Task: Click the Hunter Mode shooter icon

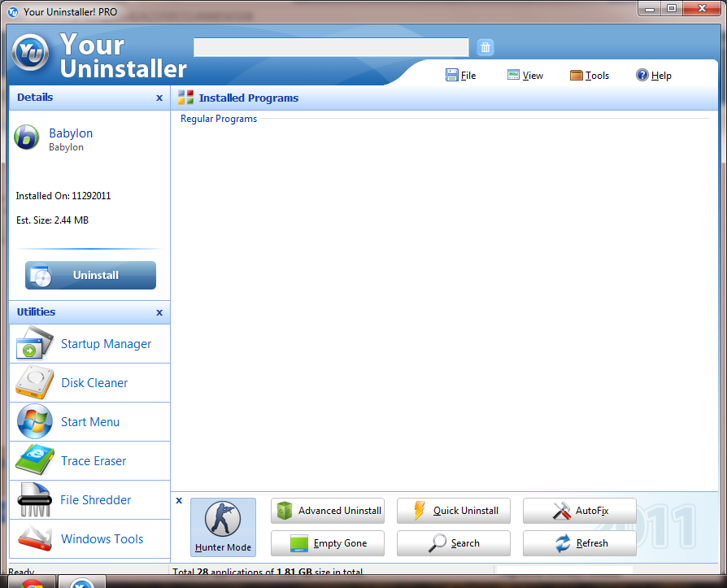Action: click(223, 519)
